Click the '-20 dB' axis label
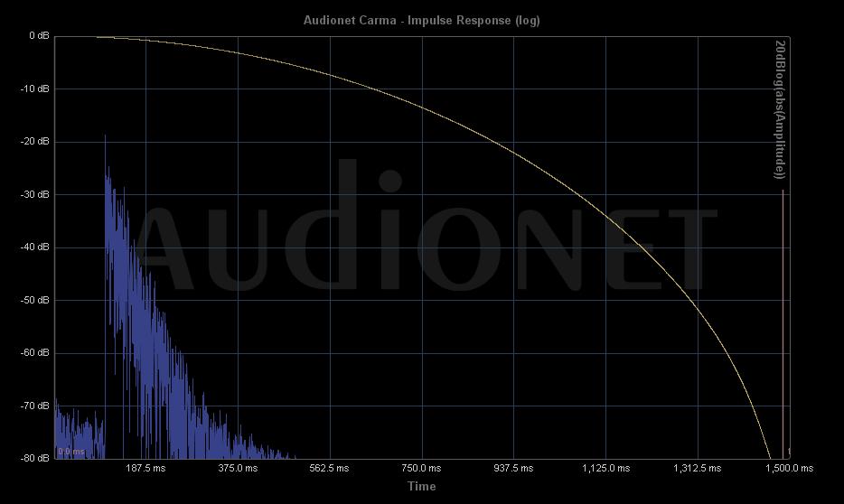This screenshot has width=844, height=504. tap(34, 142)
